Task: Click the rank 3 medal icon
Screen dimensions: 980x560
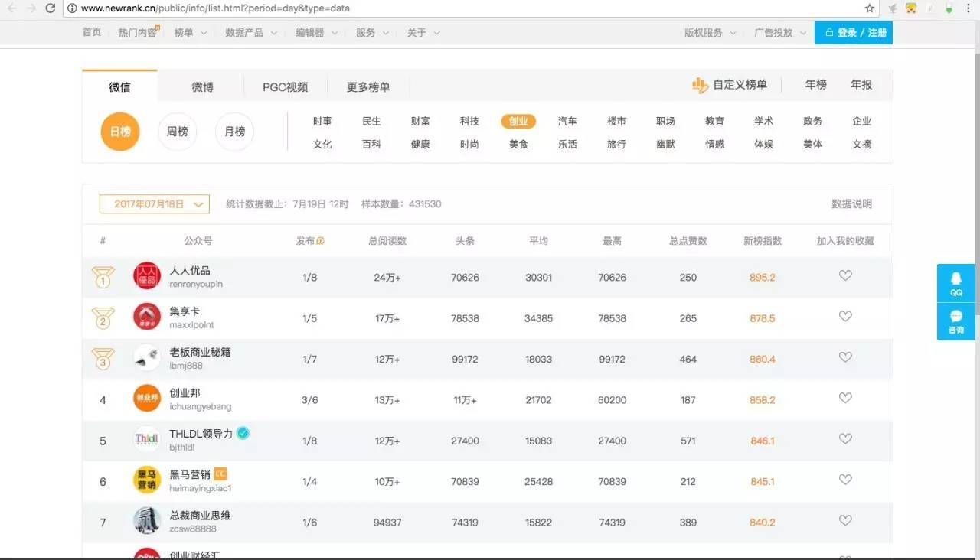Action: pyautogui.click(x=103, y=359)
